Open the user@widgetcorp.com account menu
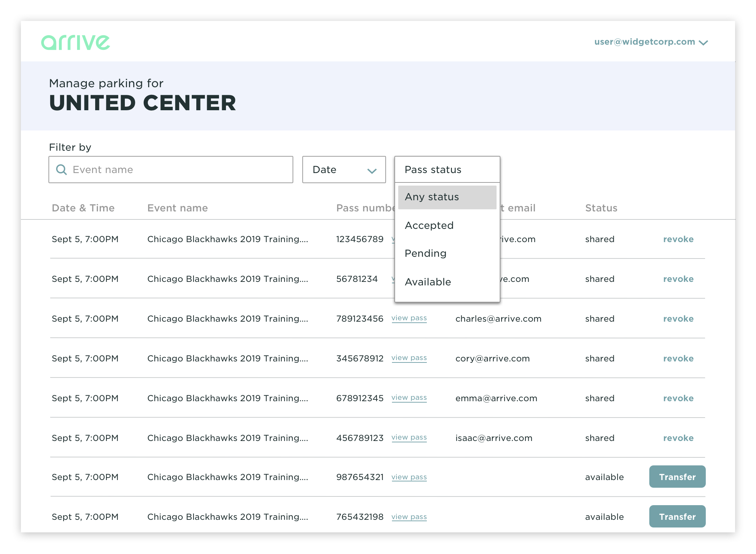The width and height of the screenshot is (756, 554). coord(651,42)
